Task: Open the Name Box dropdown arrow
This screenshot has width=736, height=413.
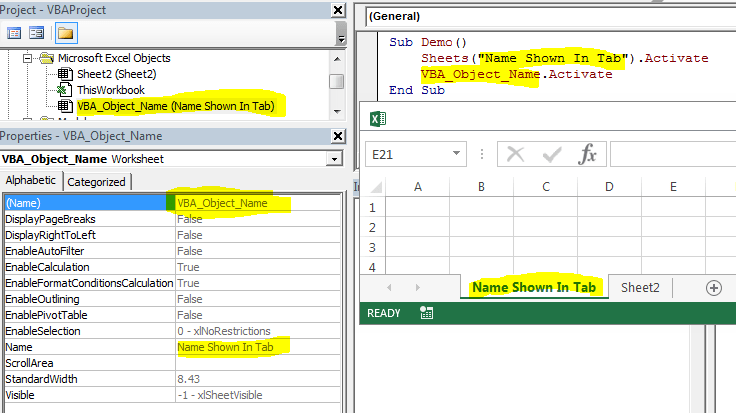Action: 456,153
